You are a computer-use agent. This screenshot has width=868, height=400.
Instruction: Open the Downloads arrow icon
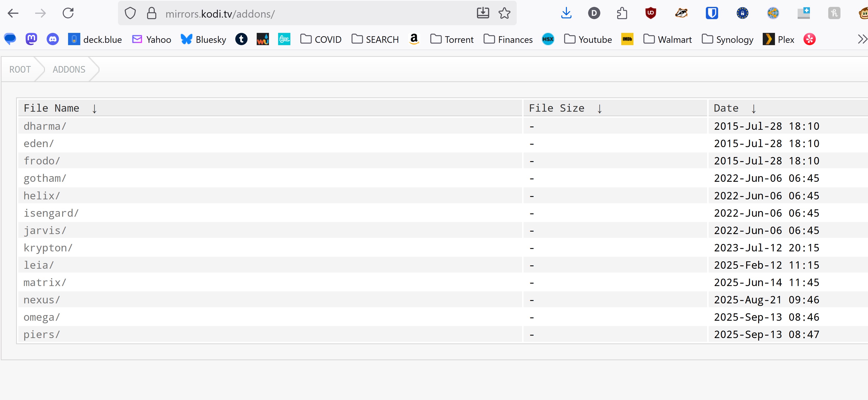click(566, 14)
